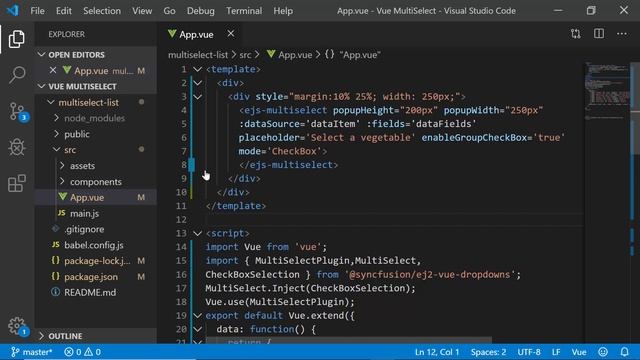Click the Open Changes compare icon

click(x=576, y=34)
